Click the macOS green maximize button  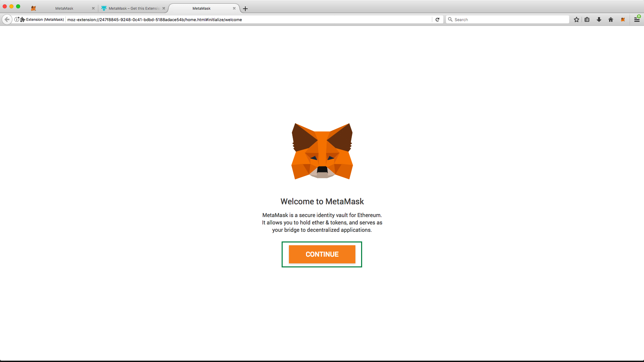tap(18, 6)
